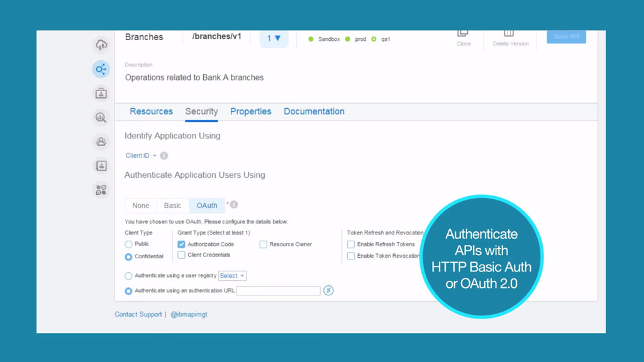Open the cloud upload sidebar icon
644x362 pixels.
pos(101,45)
